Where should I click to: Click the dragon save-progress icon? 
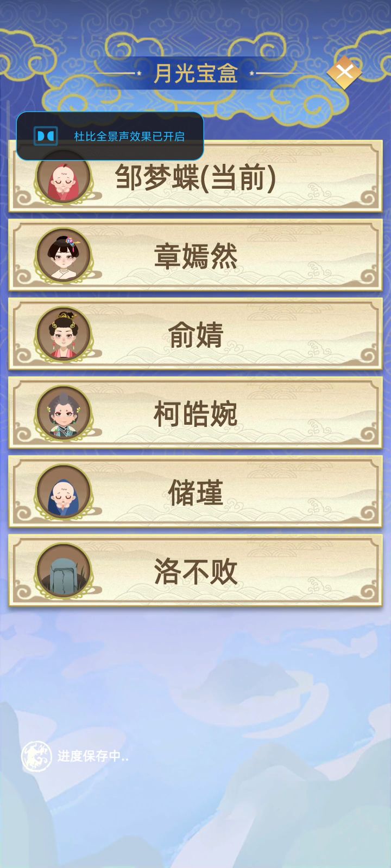click(36, 756)
